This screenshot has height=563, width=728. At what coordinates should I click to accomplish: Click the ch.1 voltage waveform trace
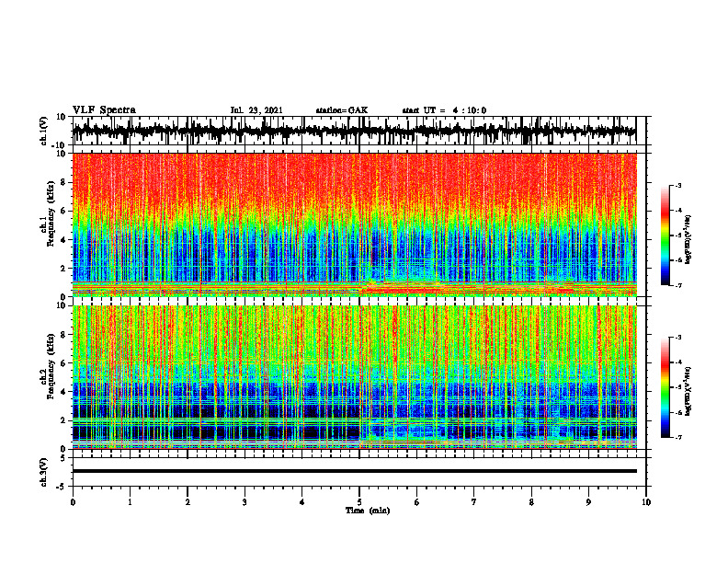[354, 131]
